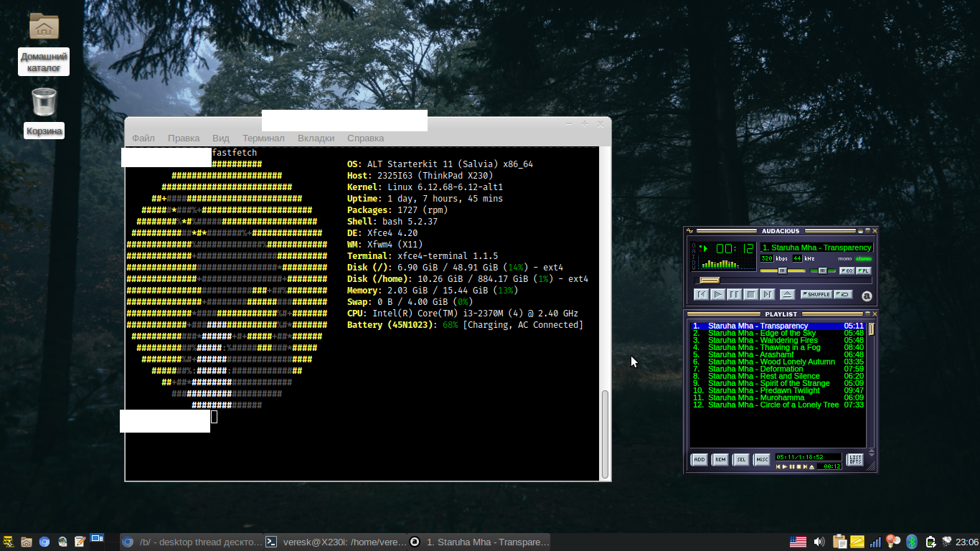Stop playback in the Audacious player
The width and height of the screenshot is (980, 551).
pos(751,294)
